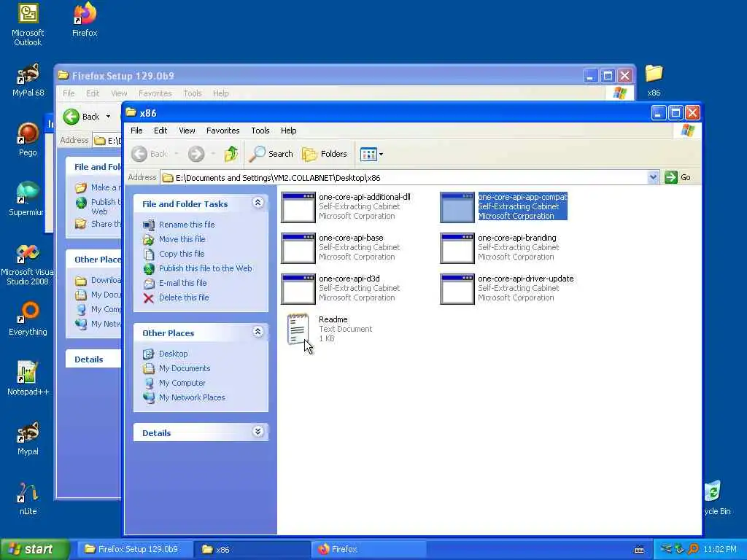Screen dimensions: 747x560
Task: Click Publish this file to the Web
Action: click(205, 268)
